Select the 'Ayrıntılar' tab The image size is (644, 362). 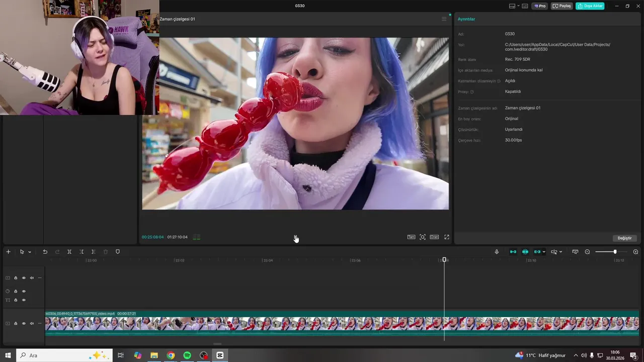click(x=466, y=19)
